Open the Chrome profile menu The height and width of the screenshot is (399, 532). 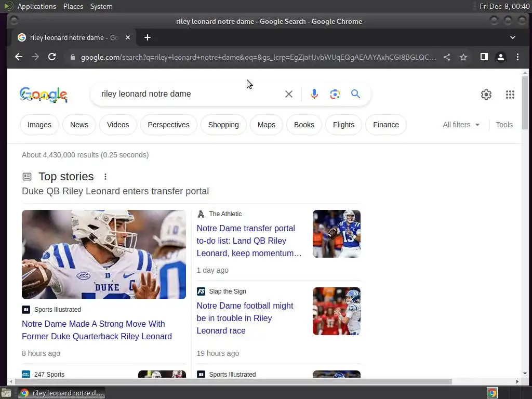pyautogui.click(x=500, y=57)
